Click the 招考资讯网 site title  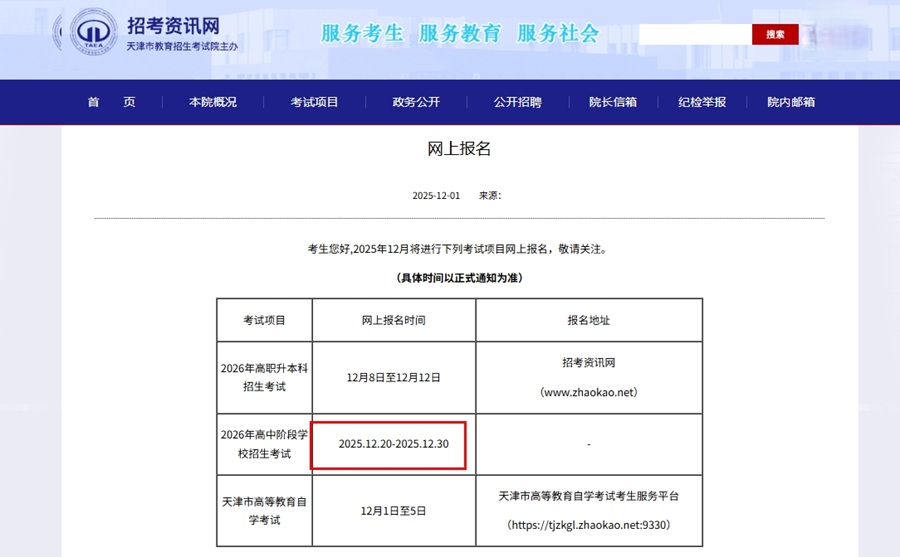coord(173,25)
